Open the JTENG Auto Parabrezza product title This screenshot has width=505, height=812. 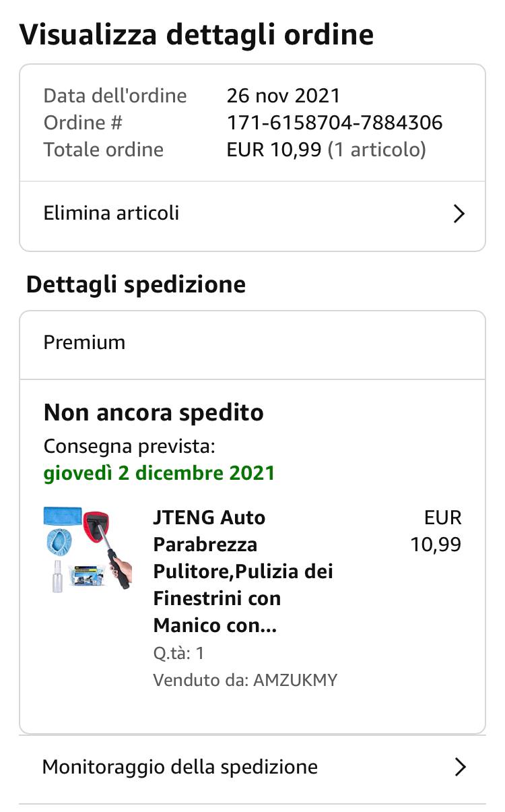click(x=242, y=571)
